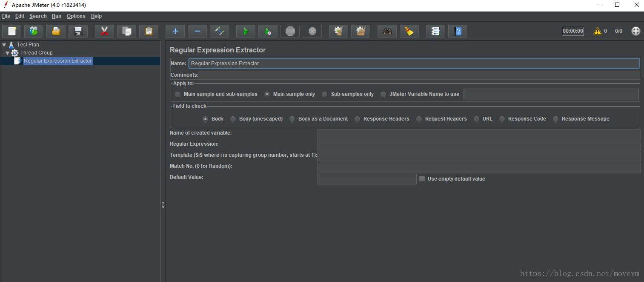
Task: Click the remote engines round icon
Action: click(635, 31)
